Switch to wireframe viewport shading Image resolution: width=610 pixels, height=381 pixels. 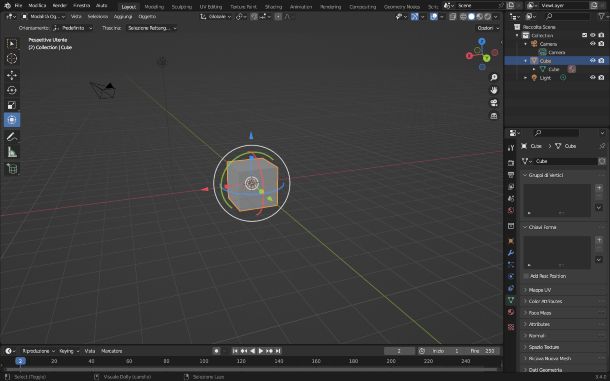point(463,17)
